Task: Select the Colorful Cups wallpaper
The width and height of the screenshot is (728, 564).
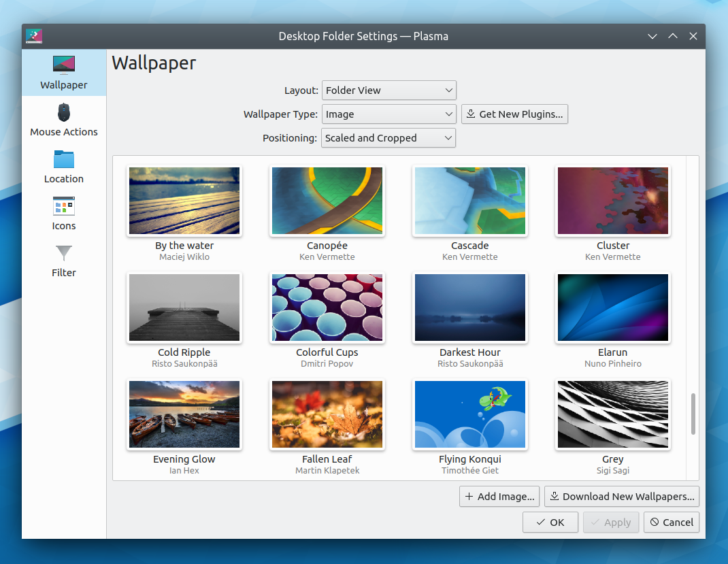Action: [x=327, y=308]
